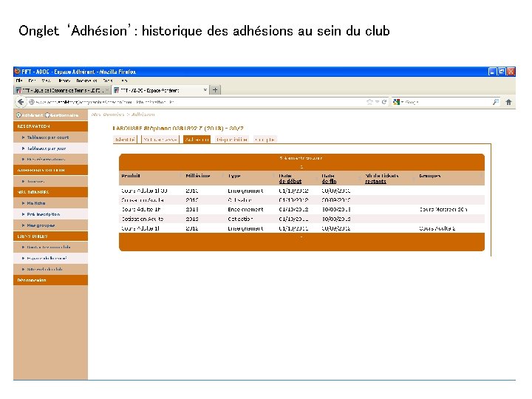
Task: Open Mes réservations in sidebar
Action: tap(46, 159)
